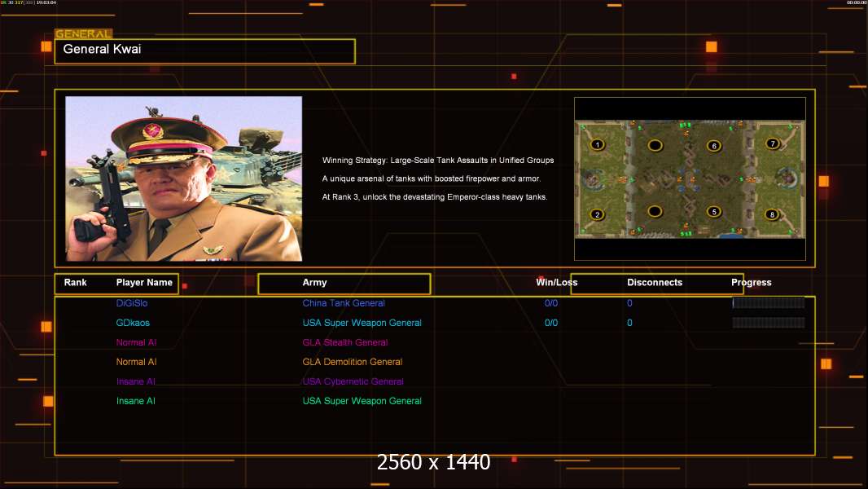Select start position 2 on the minimap
Screen dimensions: 868x489
(x=598, y=214)
